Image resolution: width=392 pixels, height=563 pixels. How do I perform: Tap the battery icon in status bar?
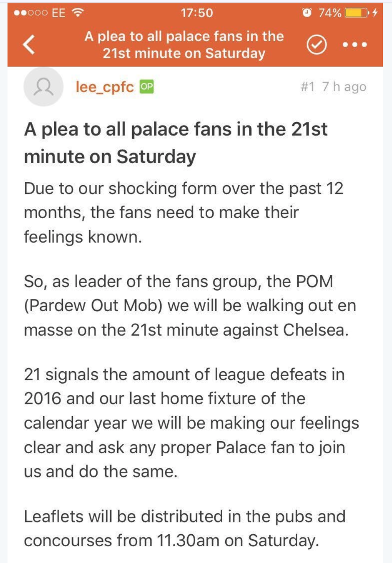(x=356, y=13)
